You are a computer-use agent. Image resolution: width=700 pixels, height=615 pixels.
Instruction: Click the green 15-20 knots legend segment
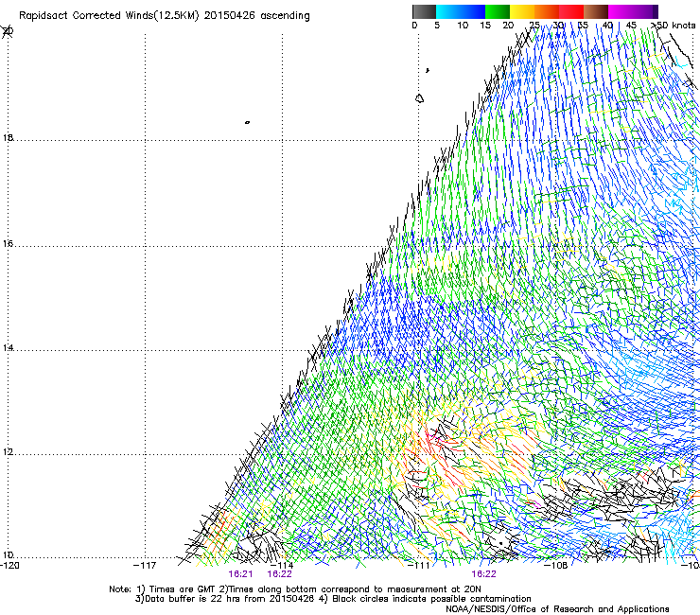[x=498, y=11]
